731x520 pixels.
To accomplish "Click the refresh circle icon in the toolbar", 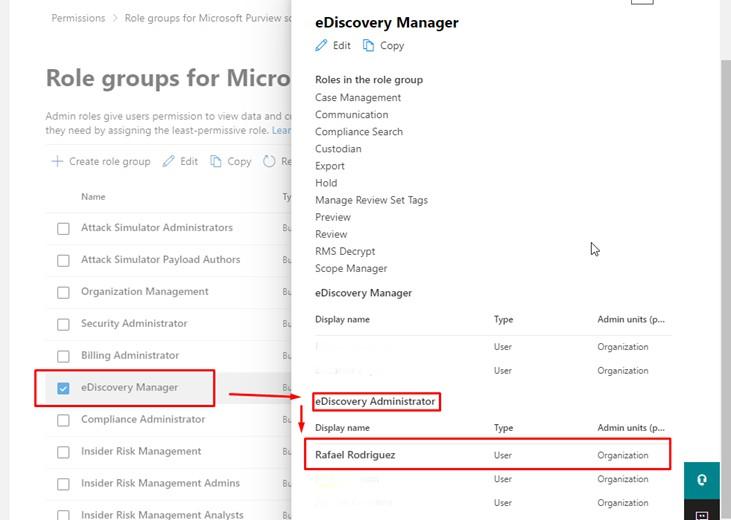I will click(269, 161).
